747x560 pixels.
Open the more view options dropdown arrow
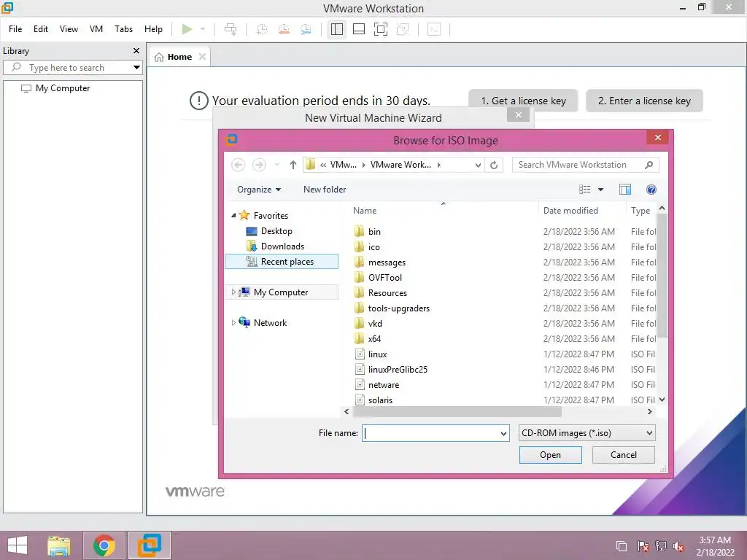tap(601, 190)
